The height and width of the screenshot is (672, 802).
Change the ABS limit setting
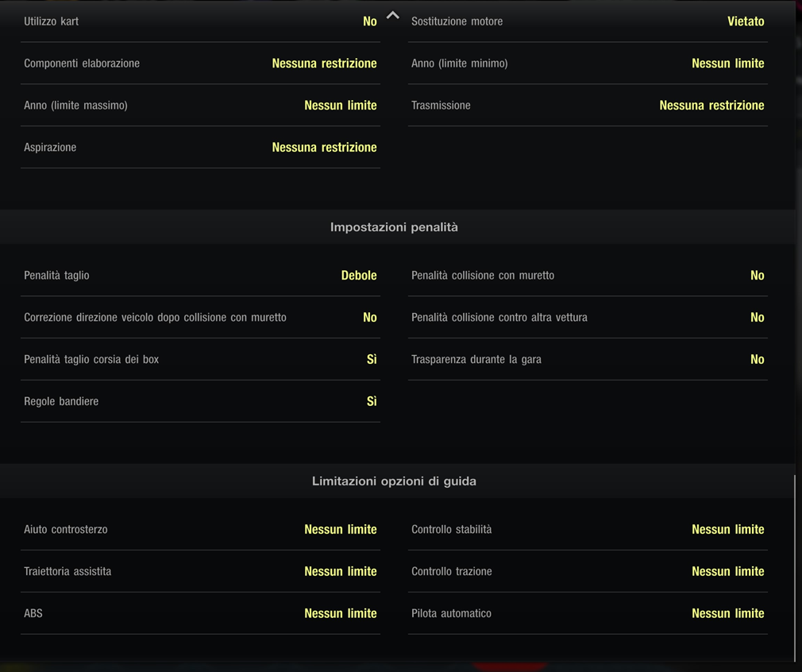click(x=340, y=613)
